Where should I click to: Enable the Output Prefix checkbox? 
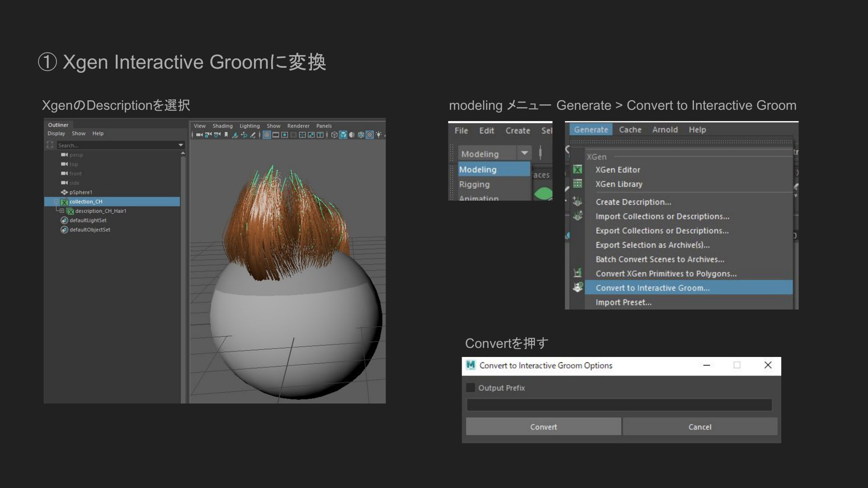pyautogui.click(x=471, y=388)
